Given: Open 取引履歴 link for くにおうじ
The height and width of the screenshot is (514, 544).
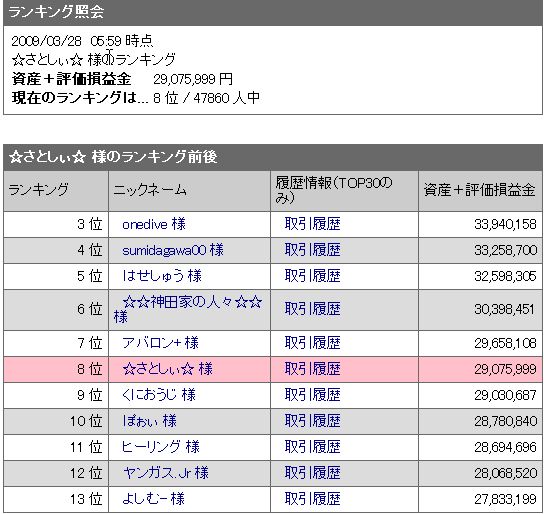Looking at the screenshot, I should pyautogui.click(x=312, y=395).
